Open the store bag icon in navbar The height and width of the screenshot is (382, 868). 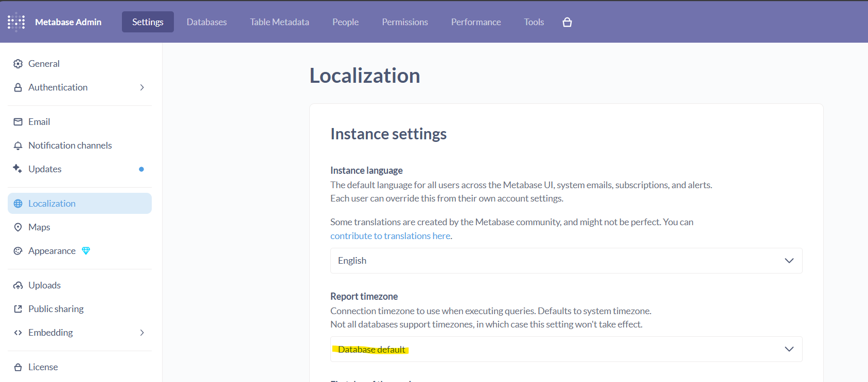pyautogui.click(x=567, y=22)
